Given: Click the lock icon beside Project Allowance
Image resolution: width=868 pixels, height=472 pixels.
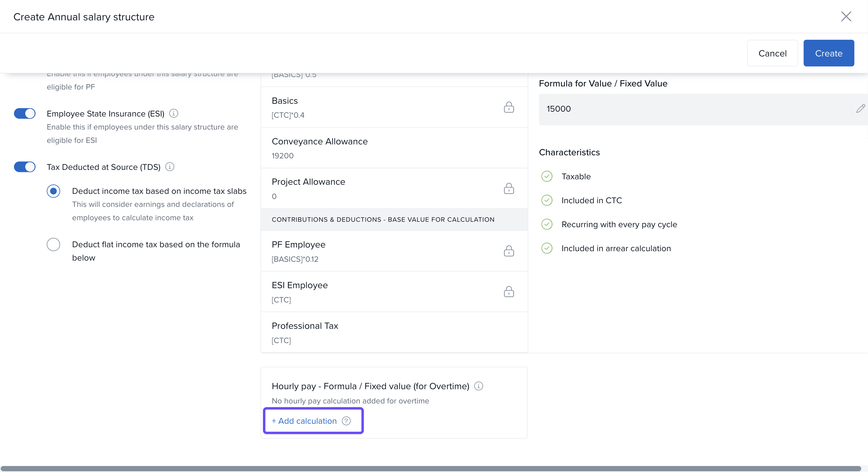Looking at the screenshot, I should coord(509,189).
